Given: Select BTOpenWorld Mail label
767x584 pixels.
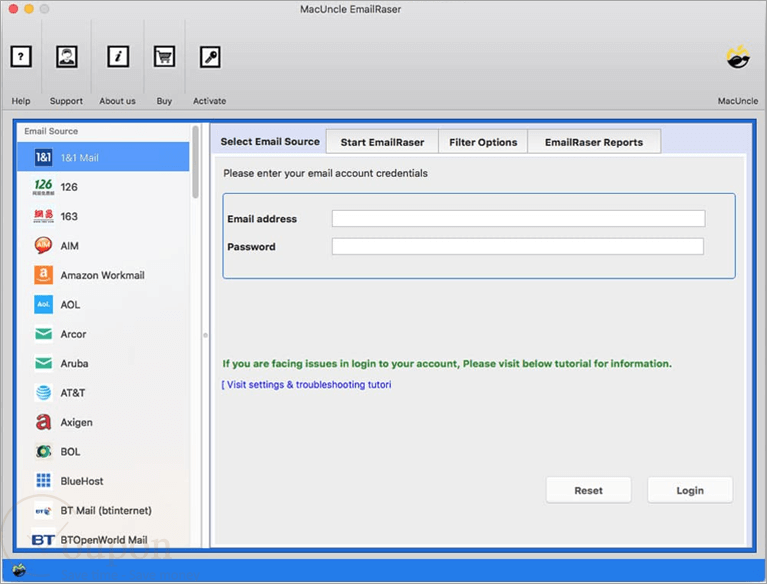Looking at the screenshot, I should pos(104,539).
